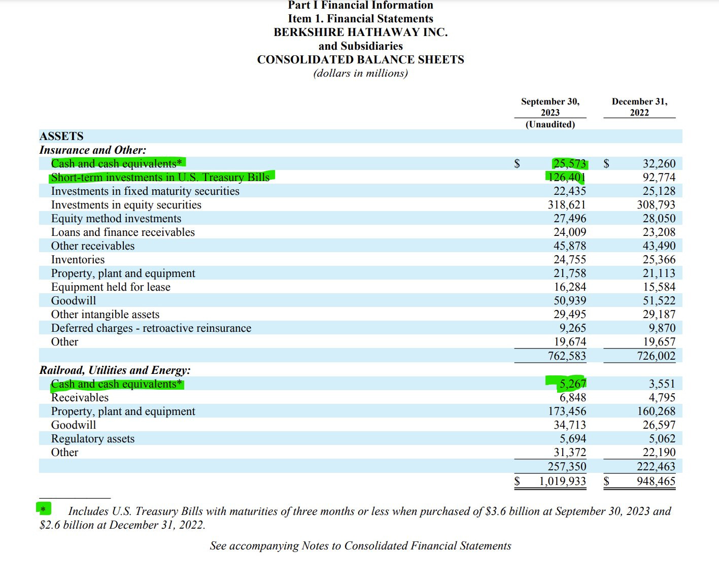Click 'Investments in fixed maturity securities' label
Viewport: 719px width, 588px height.
click(x=145, y=191)
